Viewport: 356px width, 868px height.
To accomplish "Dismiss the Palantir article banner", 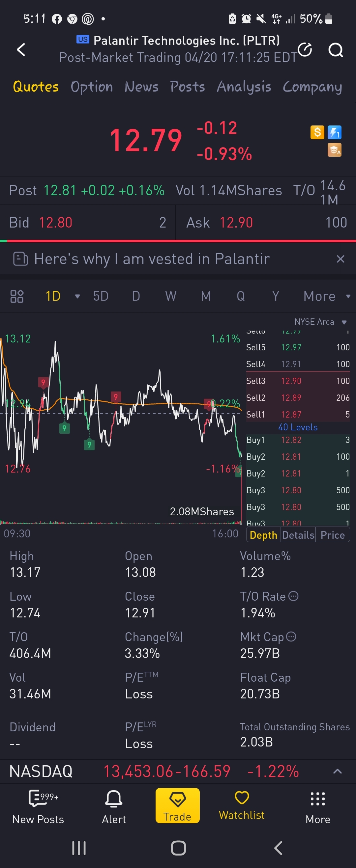I will click(341, 259).
